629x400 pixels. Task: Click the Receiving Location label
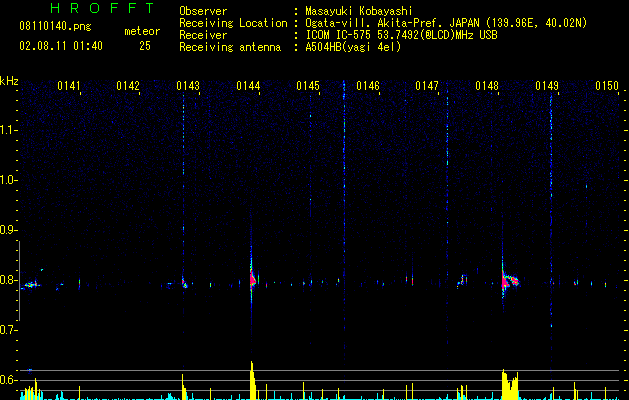tap(233, 23)
